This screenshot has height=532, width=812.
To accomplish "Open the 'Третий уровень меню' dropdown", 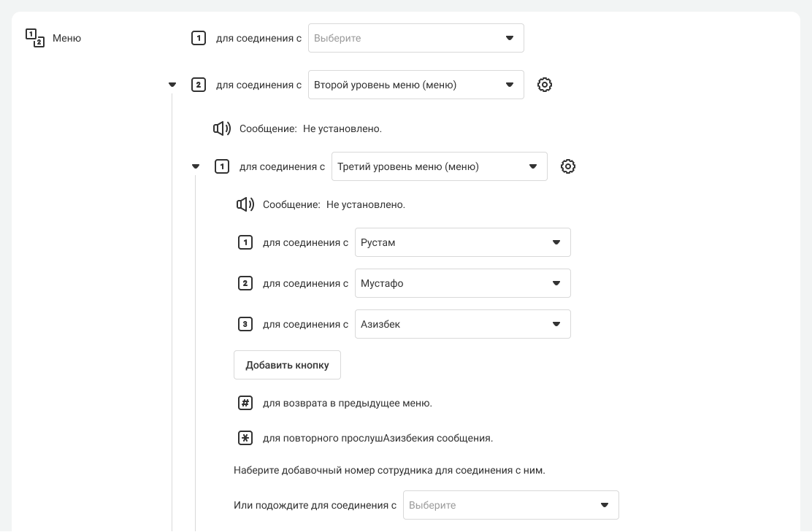I will pos(439,166).
